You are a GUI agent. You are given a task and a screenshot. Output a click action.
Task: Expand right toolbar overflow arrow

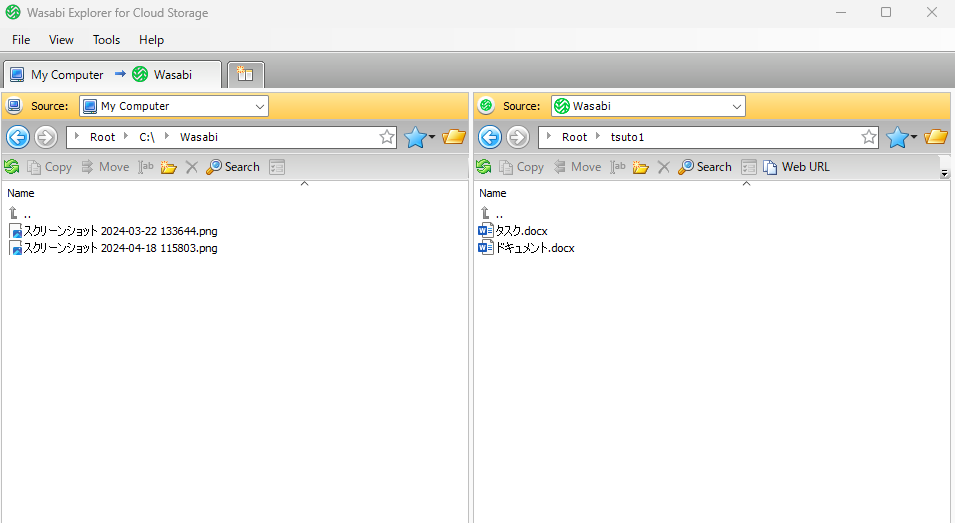pos(945,174)
